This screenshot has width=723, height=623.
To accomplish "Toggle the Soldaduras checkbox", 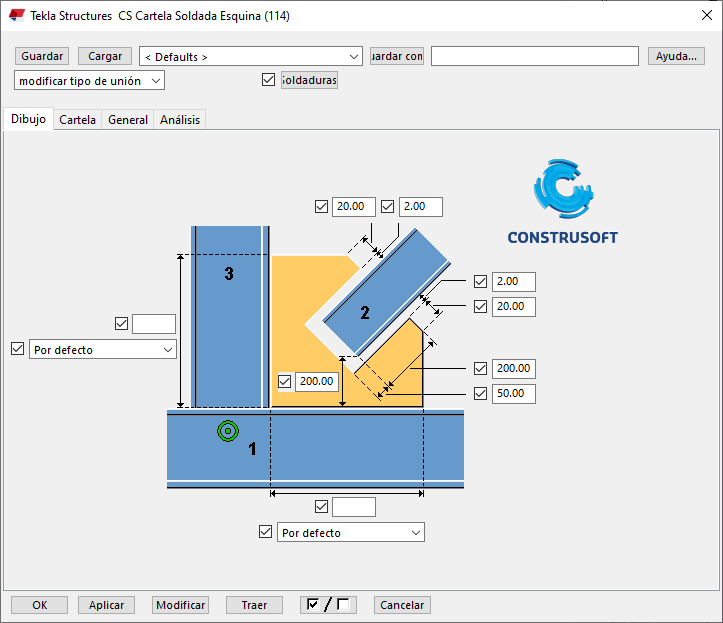I will coord(268,80).
